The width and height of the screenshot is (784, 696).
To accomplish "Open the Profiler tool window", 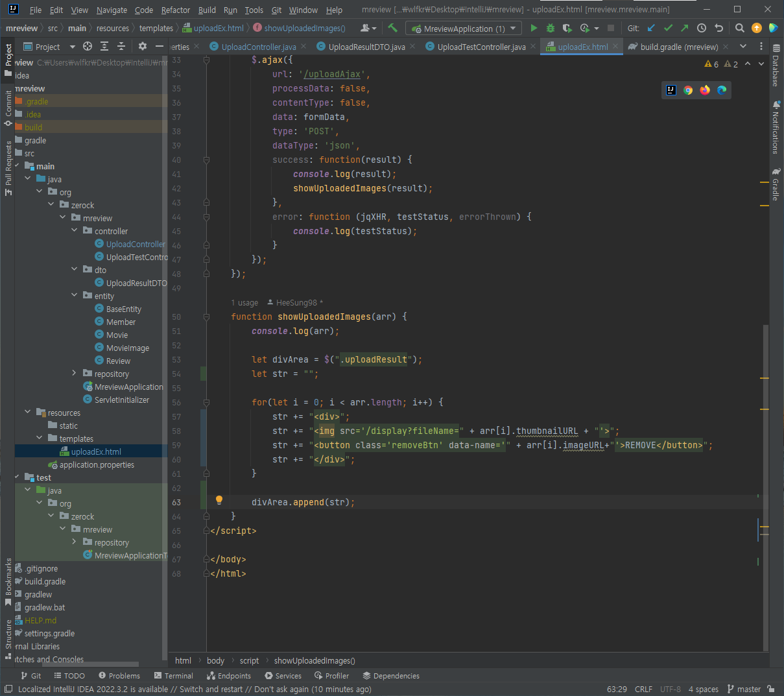I will pos(332,675).
